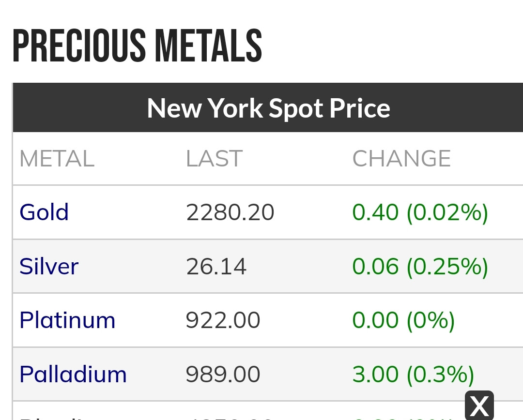The height and width of the screenshot is (420, 523).
Task: Click Gold's last price 2280.20
Action: click(230, 212)
